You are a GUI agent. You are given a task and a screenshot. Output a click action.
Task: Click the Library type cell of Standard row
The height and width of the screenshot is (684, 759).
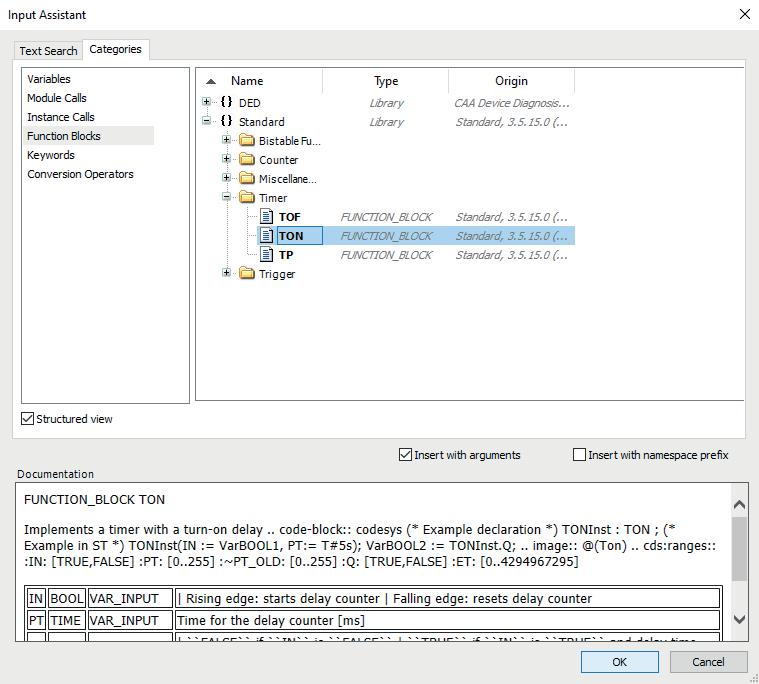[386, 122]
